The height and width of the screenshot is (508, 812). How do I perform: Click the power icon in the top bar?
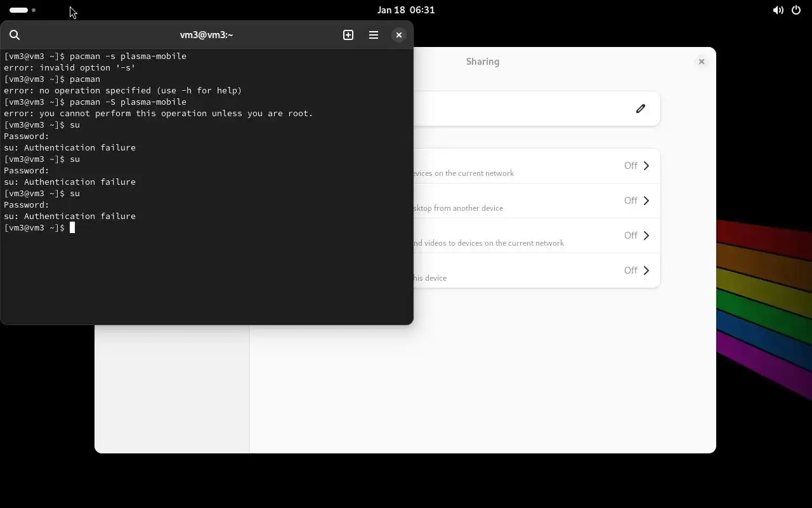(x=796, y=10)
